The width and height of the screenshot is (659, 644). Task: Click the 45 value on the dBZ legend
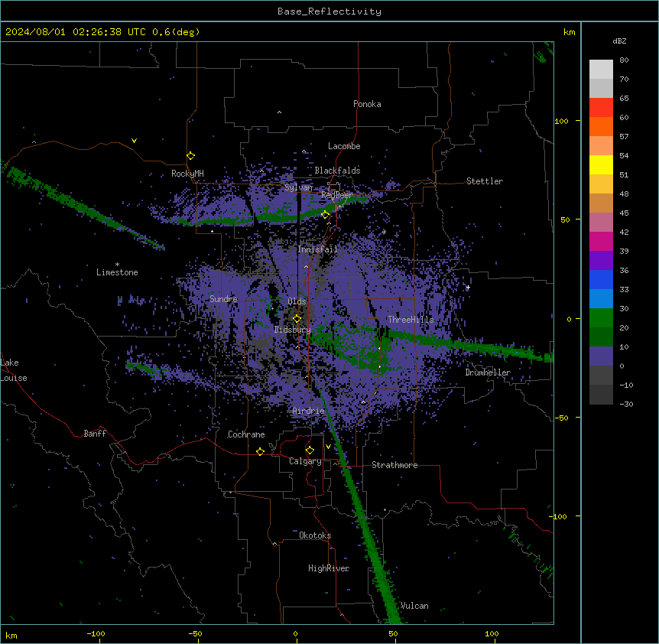pyautogui.click(x=624, y=213)
